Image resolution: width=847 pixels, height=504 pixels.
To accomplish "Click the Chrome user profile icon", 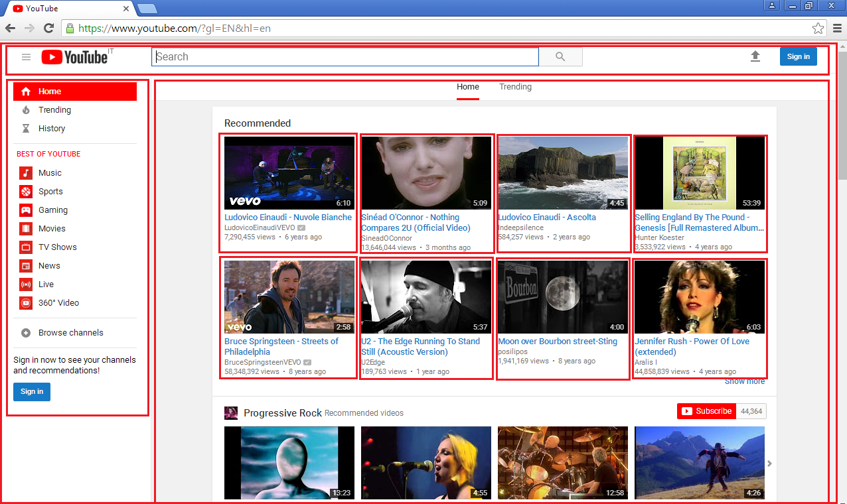I will click(772, 6).
